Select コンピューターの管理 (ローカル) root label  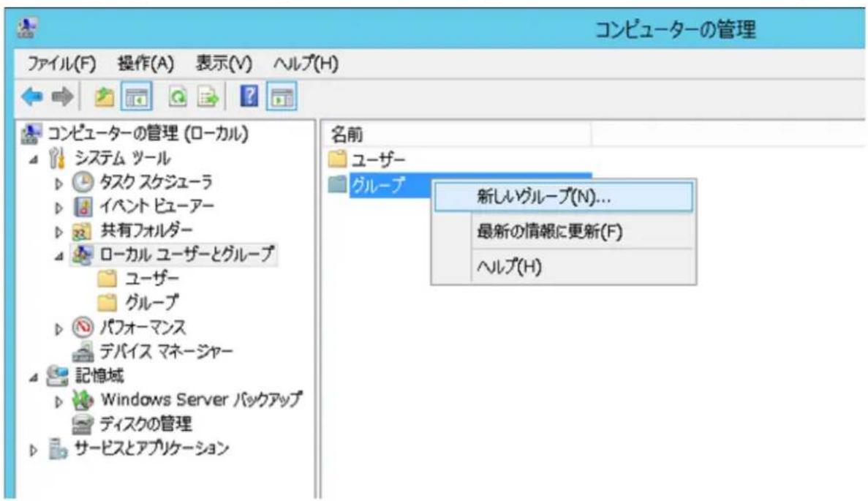point(148,133)
